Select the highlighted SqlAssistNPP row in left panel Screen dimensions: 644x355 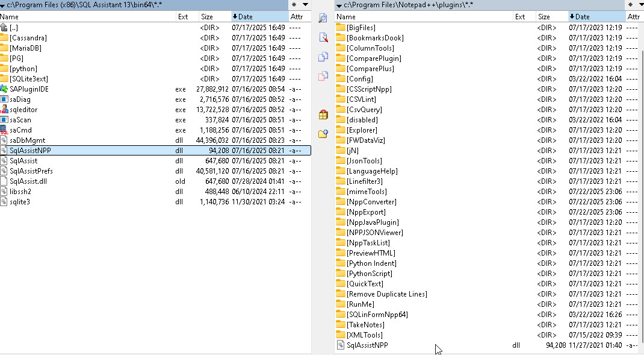click(155, 151)
